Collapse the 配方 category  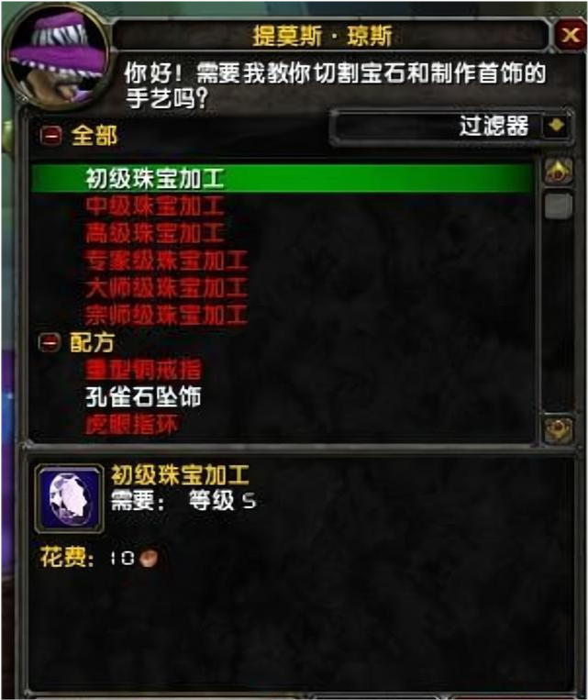tap(50, 342)
